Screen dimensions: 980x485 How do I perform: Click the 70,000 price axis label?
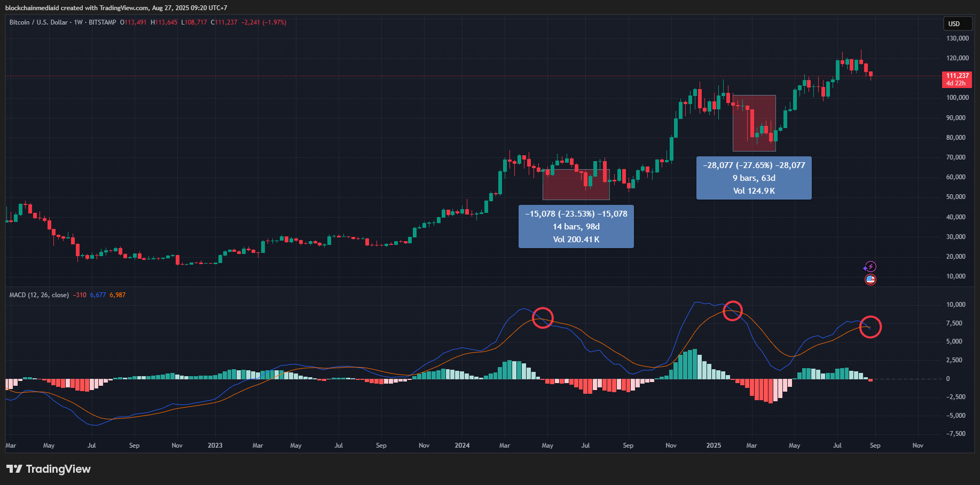point(956,157)
